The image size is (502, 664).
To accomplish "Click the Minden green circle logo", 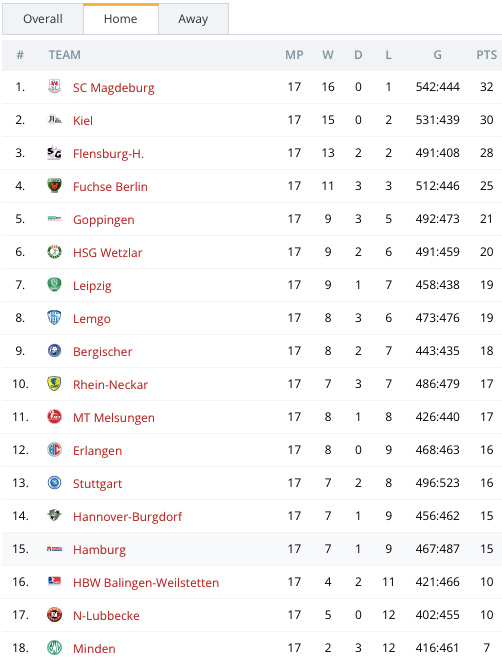I will 54,647.
